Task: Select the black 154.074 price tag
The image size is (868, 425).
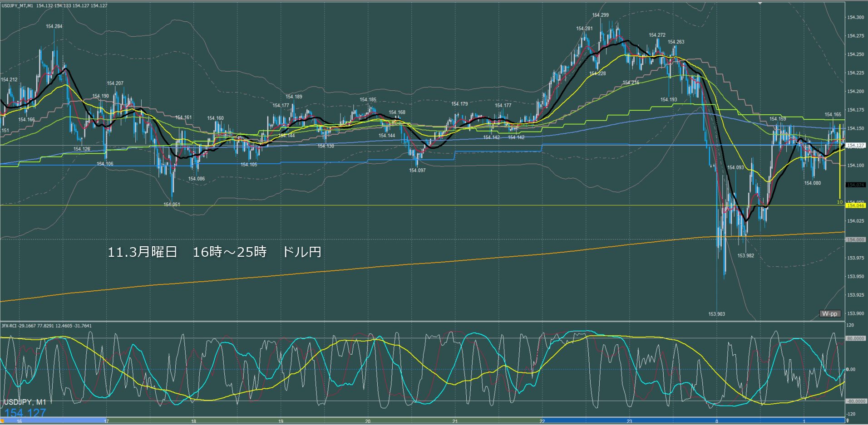Action: [855, 185]
